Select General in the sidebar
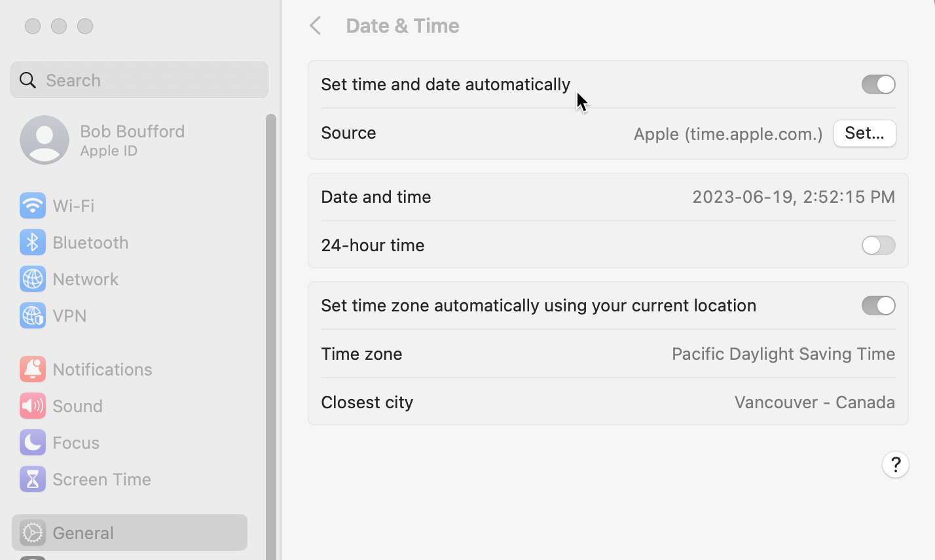This screenshot has height=560, width=935. click(x=130, y=533)
